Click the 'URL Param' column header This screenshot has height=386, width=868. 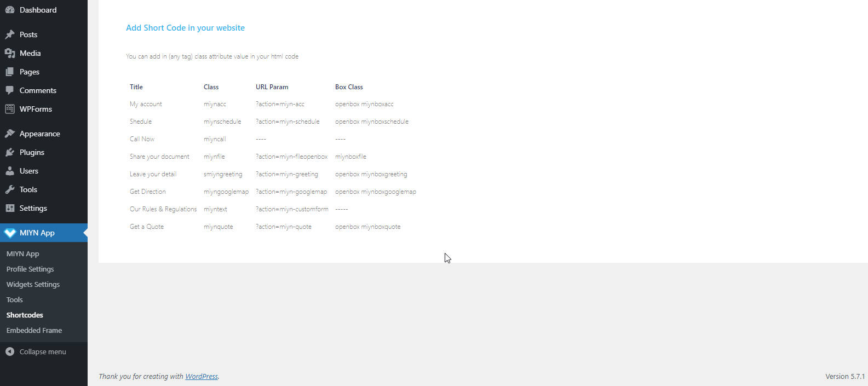(272, 87)
